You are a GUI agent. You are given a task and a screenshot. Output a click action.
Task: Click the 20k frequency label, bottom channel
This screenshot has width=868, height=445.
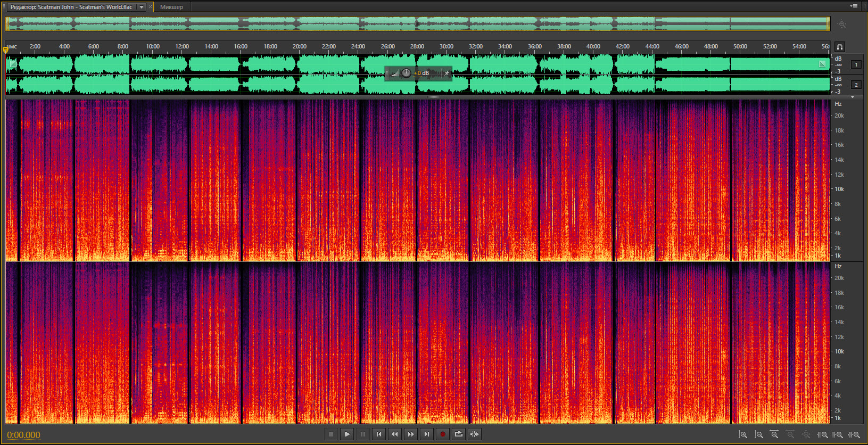(x=839, y=278)
